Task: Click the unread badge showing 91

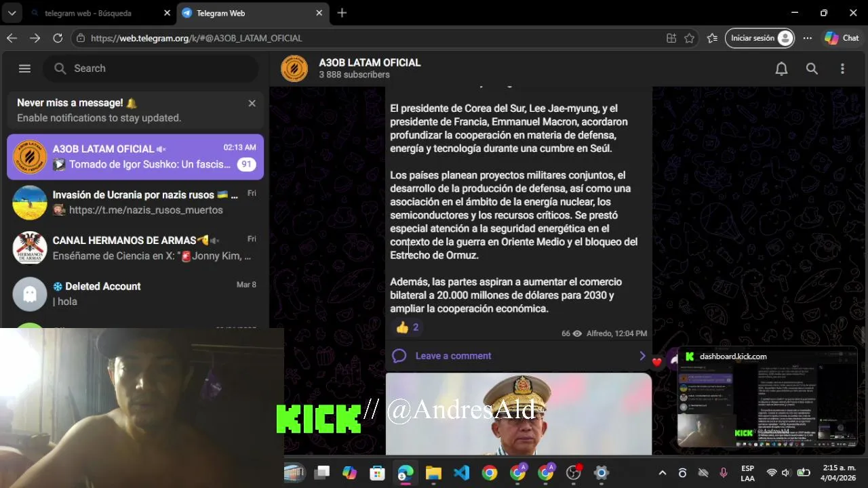Action: tap(246, 164)
